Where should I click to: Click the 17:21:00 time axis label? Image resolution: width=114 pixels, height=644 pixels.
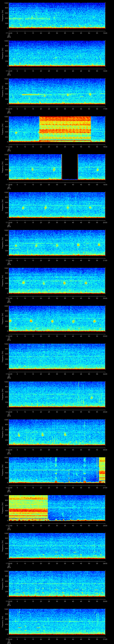(x=9, y=298)
